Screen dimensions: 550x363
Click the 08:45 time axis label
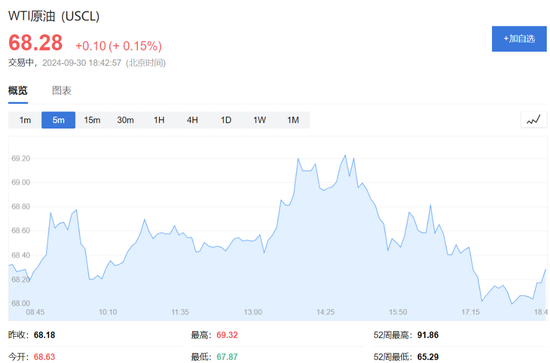[x=35, y=312]
